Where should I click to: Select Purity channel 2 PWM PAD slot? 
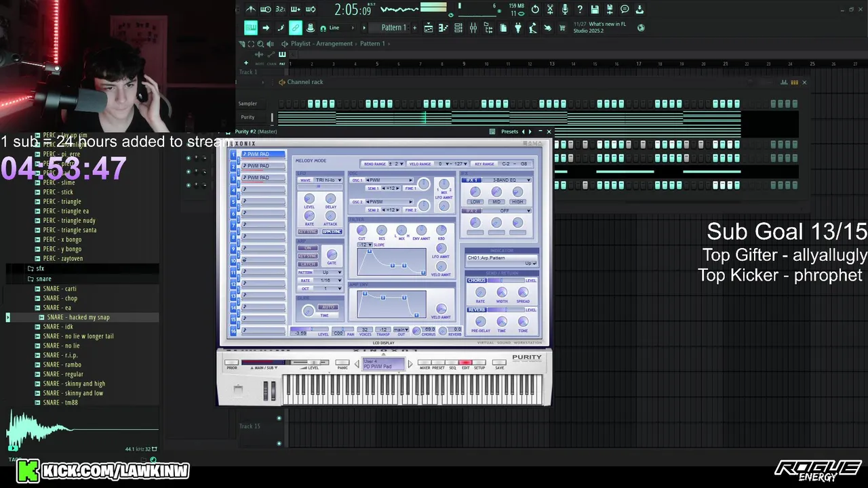[x=264, y=166]
